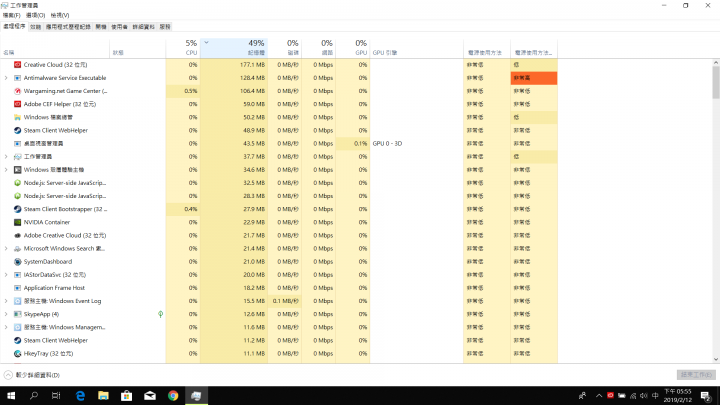The height and width of the screenshot is (405, 720).
Task: Select the Application Frame Host icon
Action: tap(17, 288)
